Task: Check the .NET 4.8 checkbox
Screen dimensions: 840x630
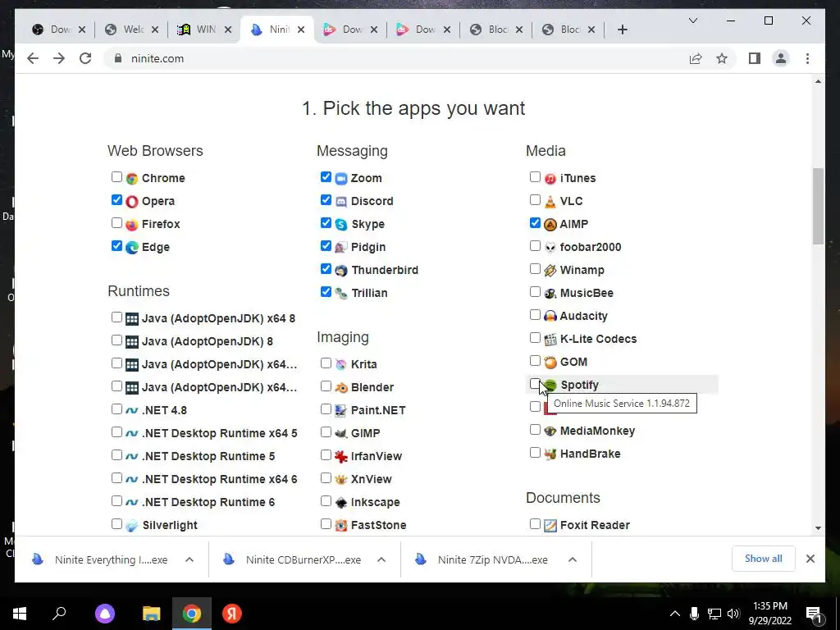Action: point(116,409)
